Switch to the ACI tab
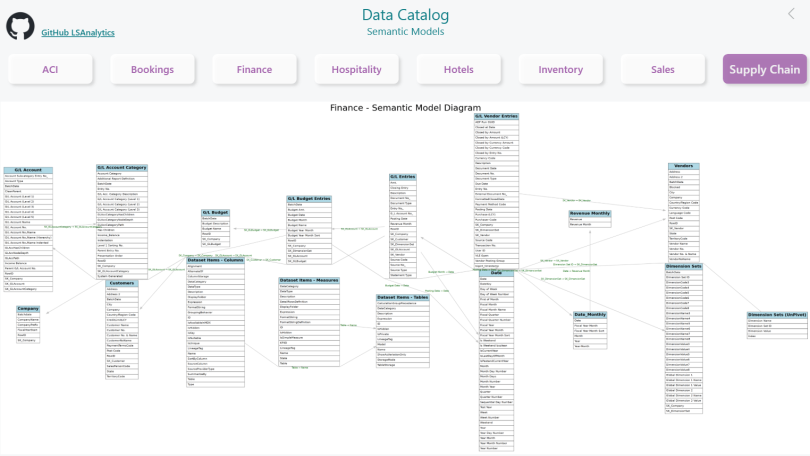The height and width of the screenshot is (456, 810). tap(50, 70)
